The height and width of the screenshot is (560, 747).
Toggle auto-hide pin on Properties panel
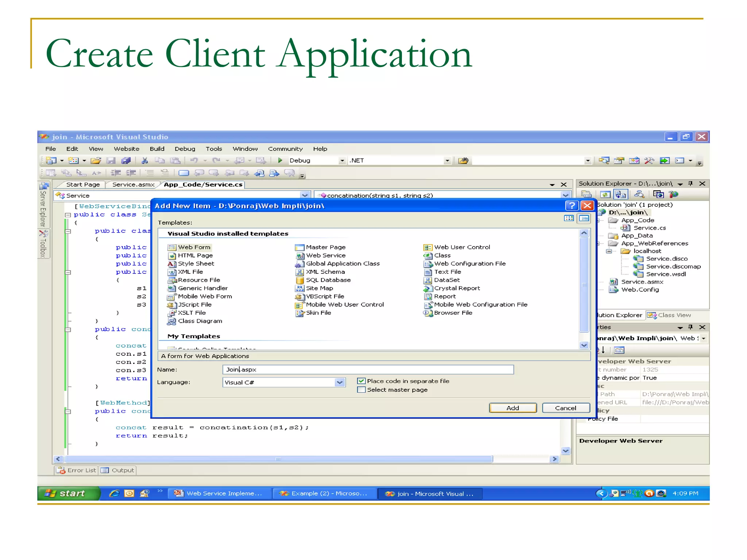[x=690, y=327]
